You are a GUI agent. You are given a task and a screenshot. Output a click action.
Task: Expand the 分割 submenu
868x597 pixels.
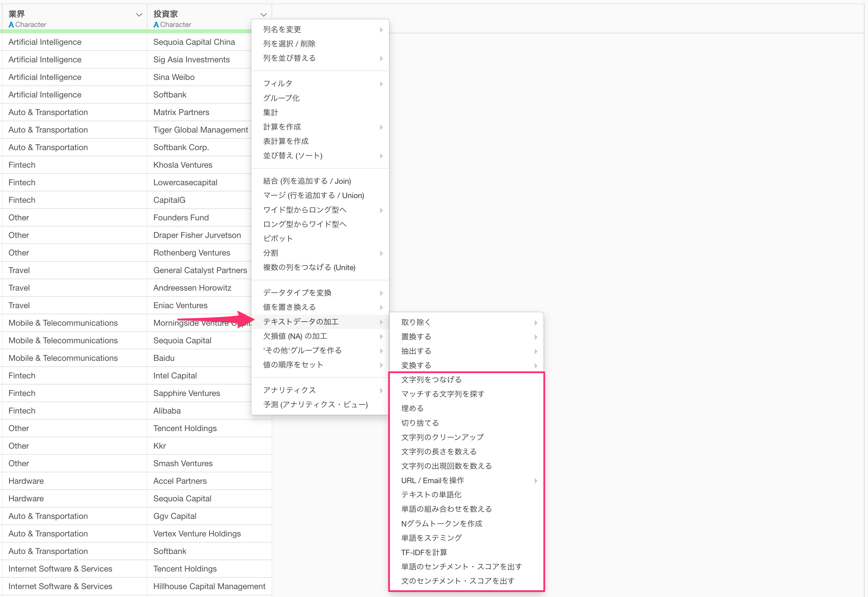coord(320,253)
